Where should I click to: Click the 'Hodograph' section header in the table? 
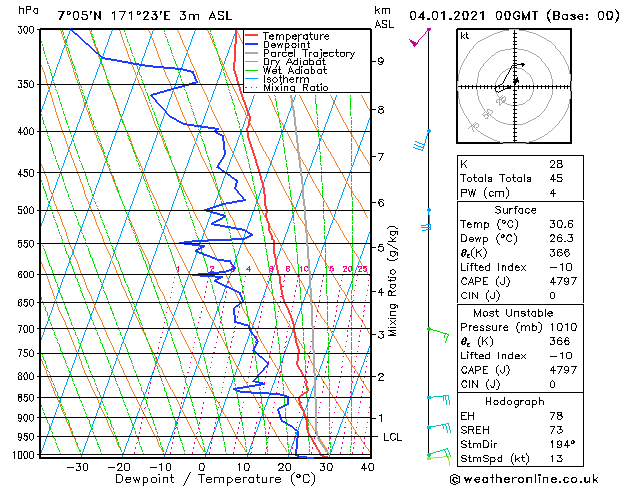pos(515,402)
